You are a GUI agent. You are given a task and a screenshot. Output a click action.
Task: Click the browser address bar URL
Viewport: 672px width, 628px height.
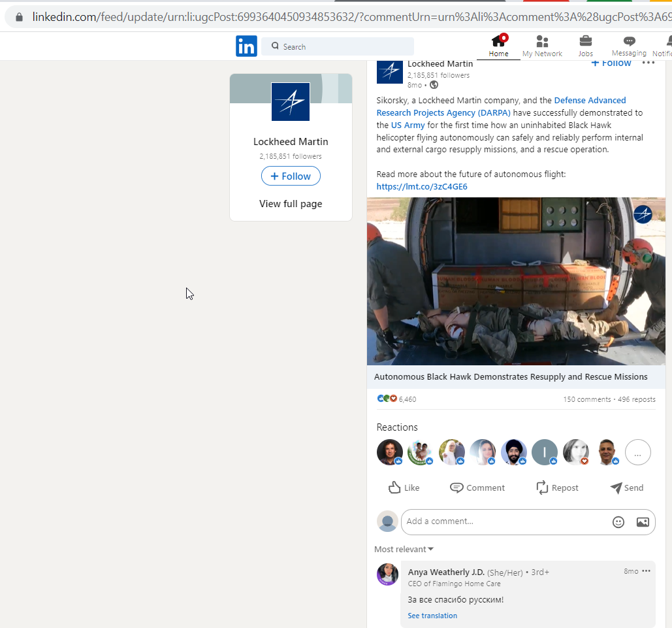coord(351,17)
